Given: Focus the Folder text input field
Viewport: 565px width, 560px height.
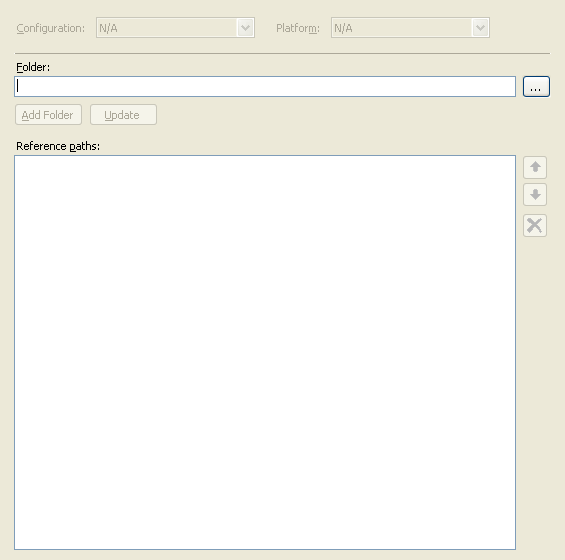Looking at the screenshot, I should [265, 86].
